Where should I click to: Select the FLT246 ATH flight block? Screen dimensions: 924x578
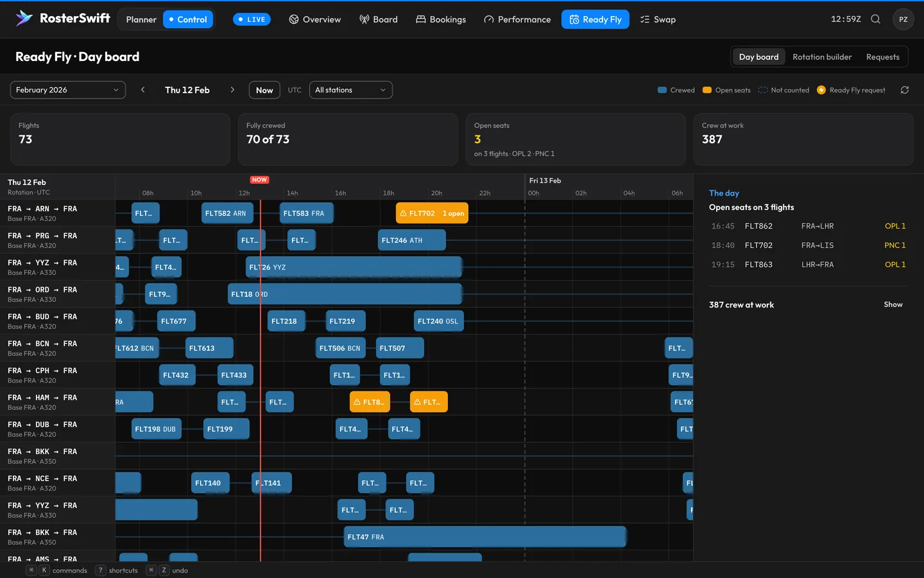411,240
